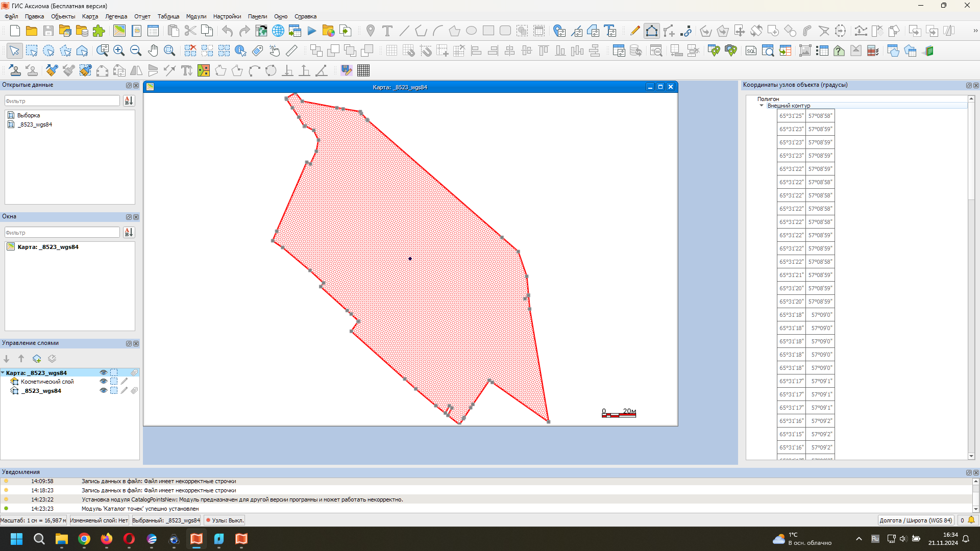Click filter field in Окна panel
Image resolution: width=980 pixels, height=551 pixels.
[62, 233]
